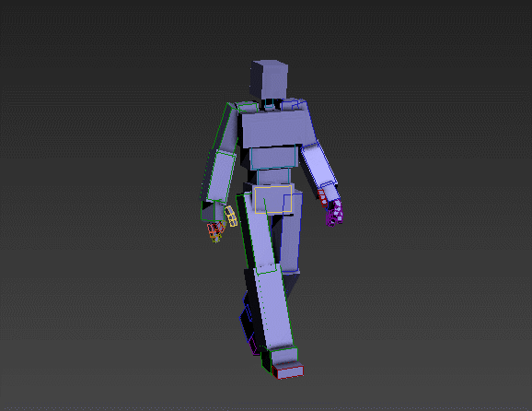This screenshot has height=411, width=532.
Task: Pick the red-outlined toe box
Action: click(x=288, y=371)
